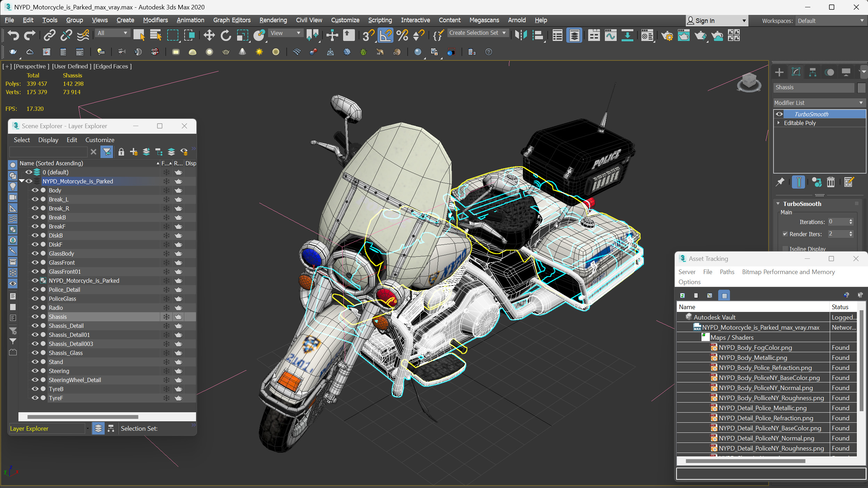
Task: Click the Name column header in Asset Tracking
Action: click(753, 307)
